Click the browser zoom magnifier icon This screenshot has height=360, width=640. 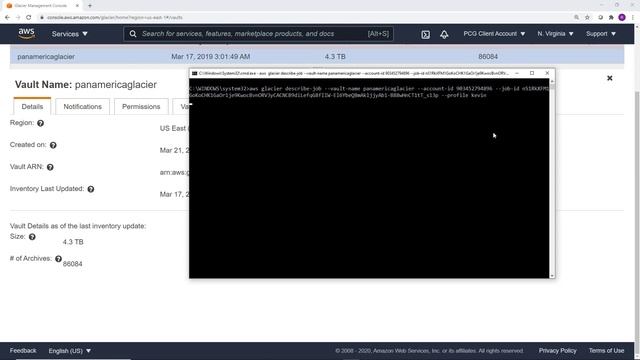576,18
